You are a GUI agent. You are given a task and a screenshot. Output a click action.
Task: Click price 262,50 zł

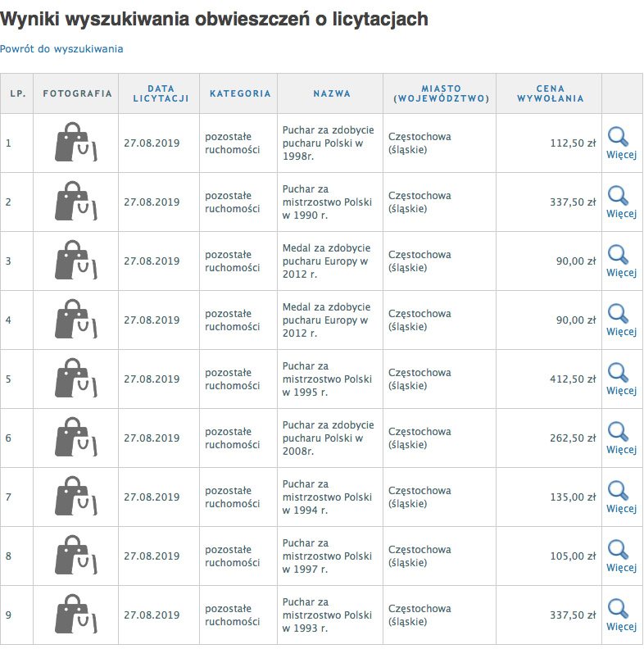(x=573, y=438)
